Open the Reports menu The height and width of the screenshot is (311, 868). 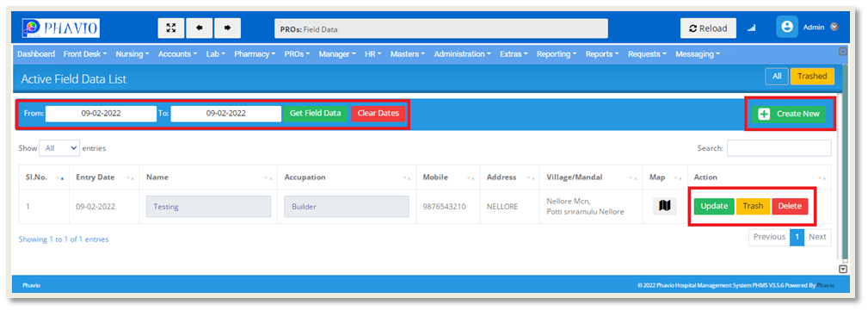coord(603,53)
